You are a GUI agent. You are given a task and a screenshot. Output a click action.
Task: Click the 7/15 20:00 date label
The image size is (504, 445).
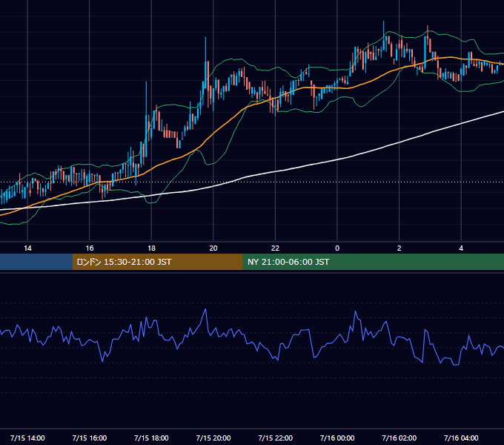[x=213, y=438]
